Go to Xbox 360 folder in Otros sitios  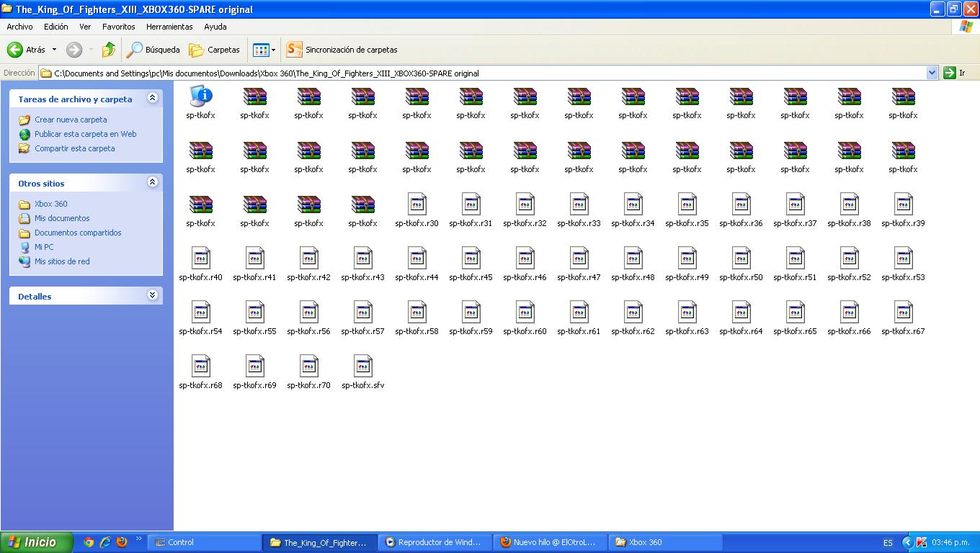50,204
